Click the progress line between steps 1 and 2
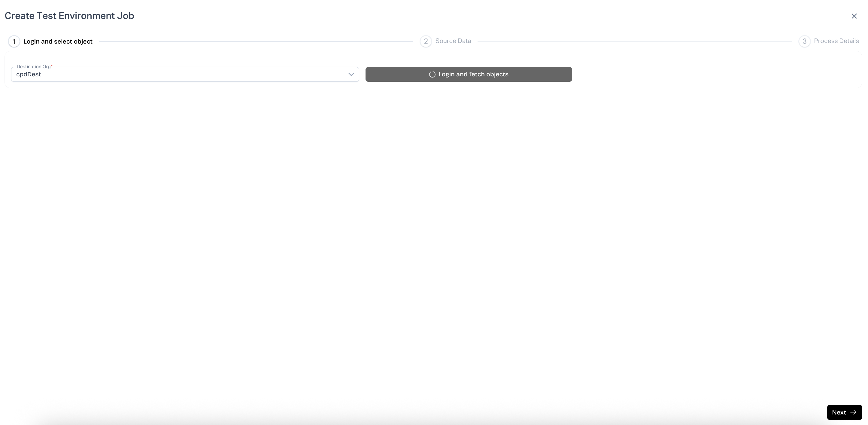 coord(256,41)
